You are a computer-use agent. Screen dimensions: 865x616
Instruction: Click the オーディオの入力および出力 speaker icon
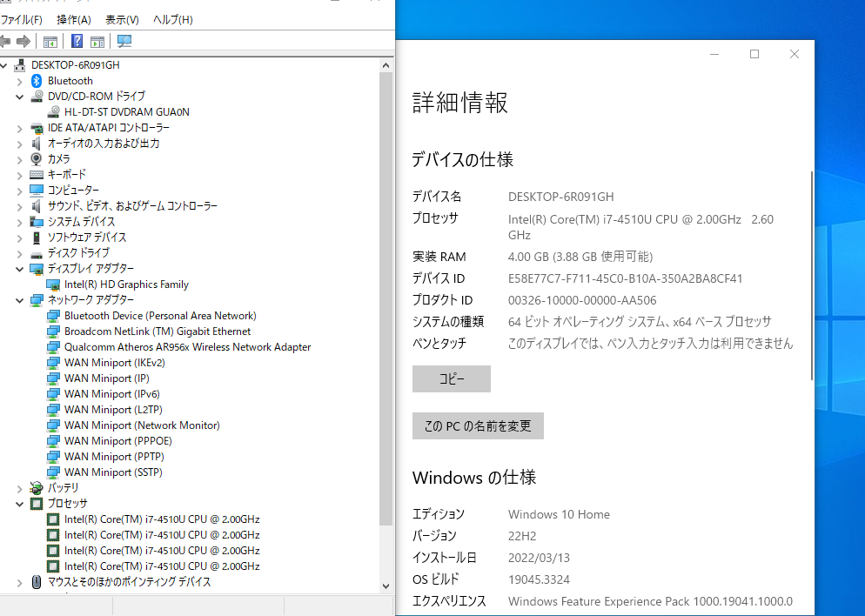tap(37, 144)
